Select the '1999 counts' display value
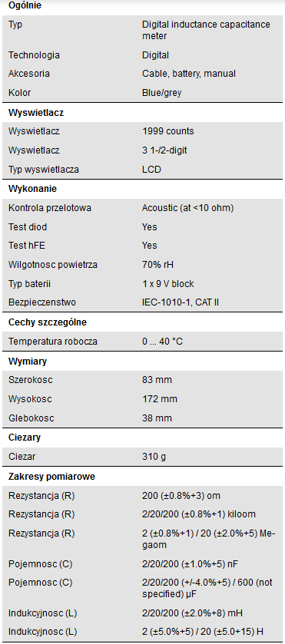Image resolution: width=285 pixels, height=644 pixels. (167, 131)
